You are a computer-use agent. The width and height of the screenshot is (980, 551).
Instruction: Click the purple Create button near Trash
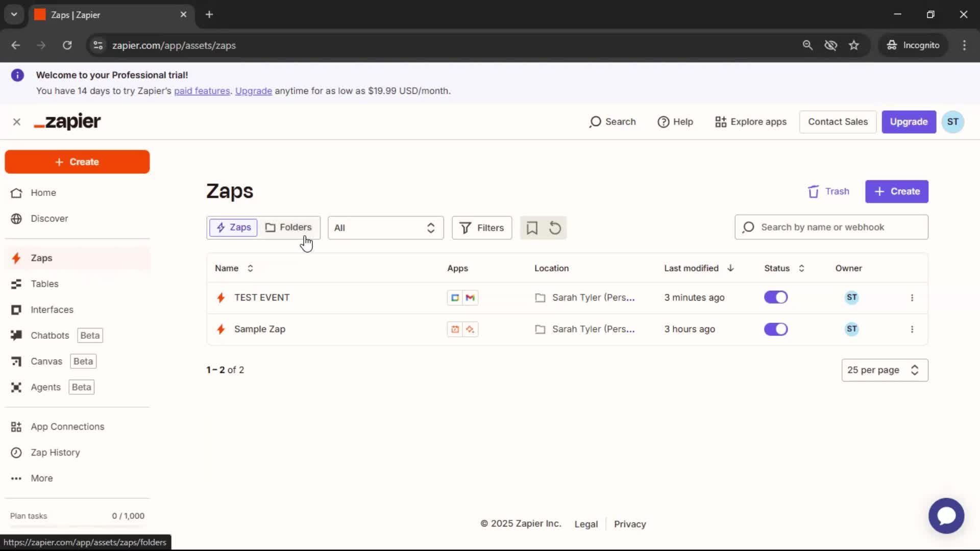896,191
